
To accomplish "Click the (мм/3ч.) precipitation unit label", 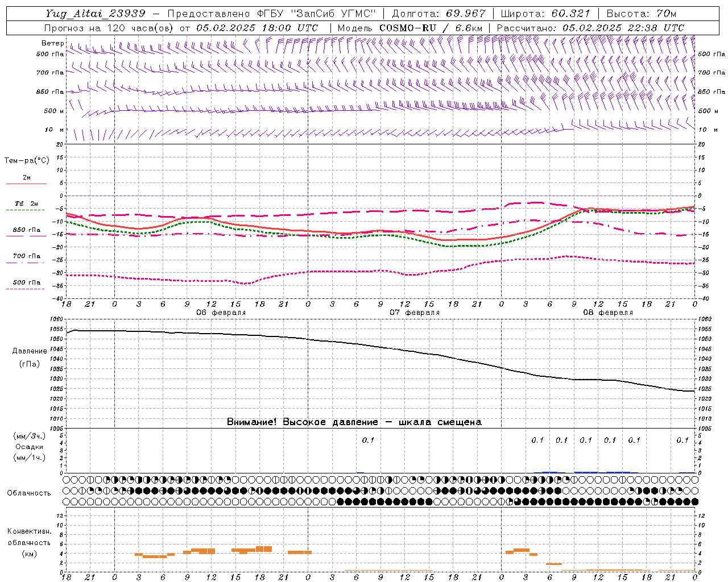I will point(30,436).
